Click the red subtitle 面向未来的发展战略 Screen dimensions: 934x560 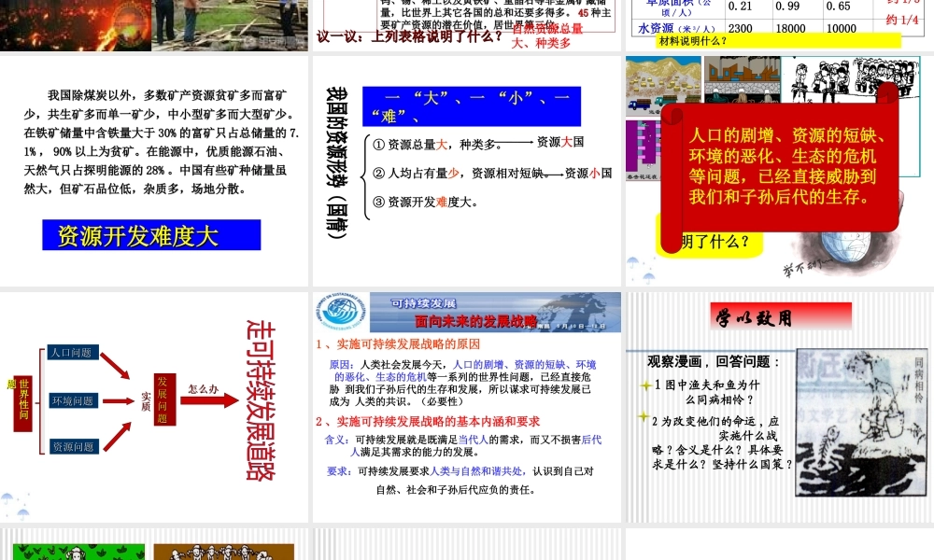[x=476, y=321]
